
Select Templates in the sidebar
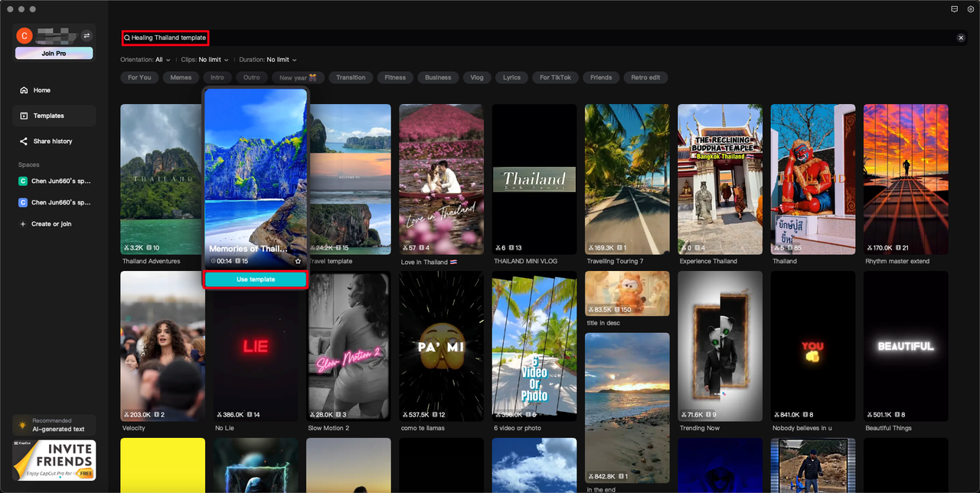(x=54, y=116)
